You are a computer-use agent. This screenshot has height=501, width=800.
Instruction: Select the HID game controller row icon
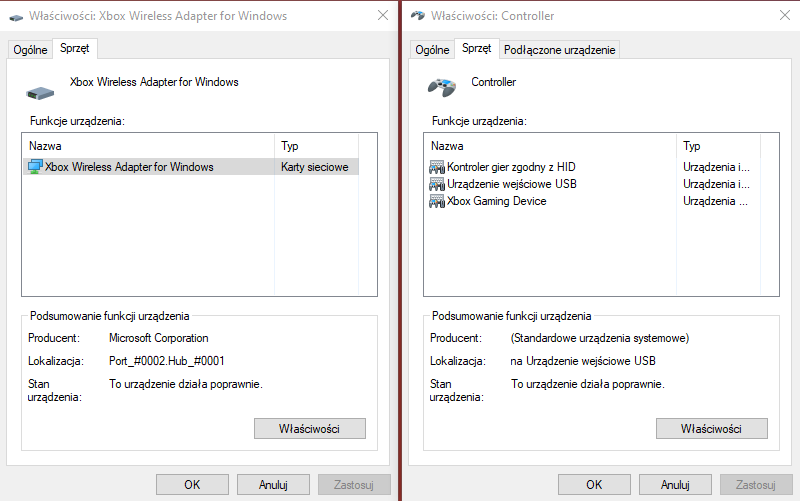[437, 167]
